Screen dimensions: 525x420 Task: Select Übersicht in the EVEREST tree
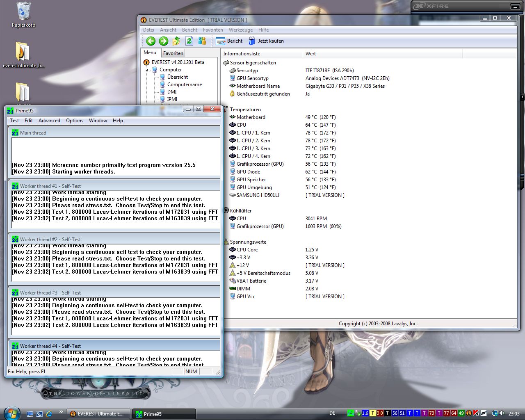[178, 77]
